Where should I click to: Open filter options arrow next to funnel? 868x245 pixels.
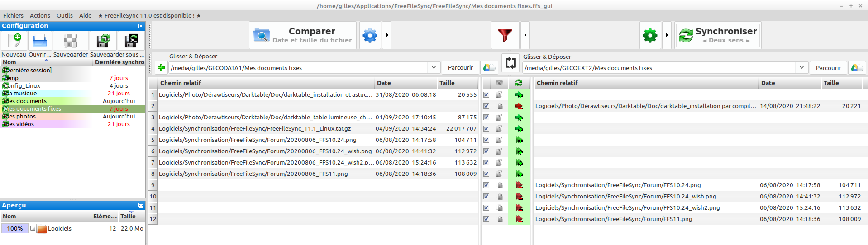point(525,35)
